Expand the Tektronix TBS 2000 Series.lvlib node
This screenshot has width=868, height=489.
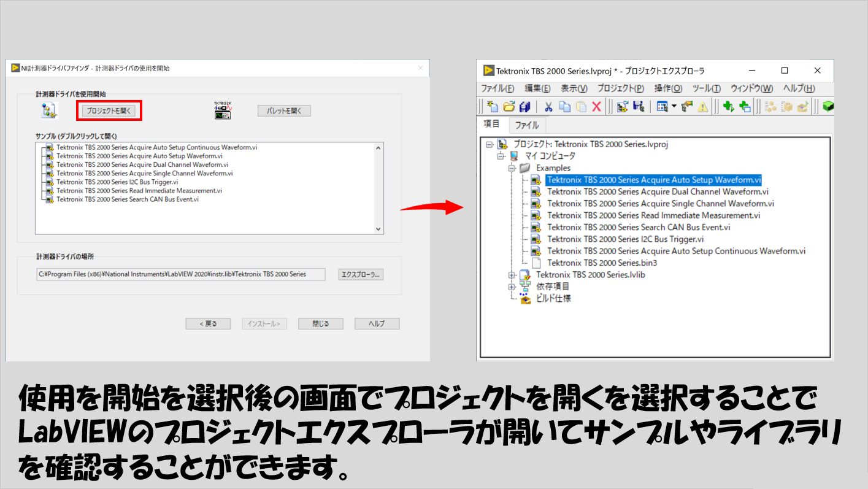click(512, 275)
